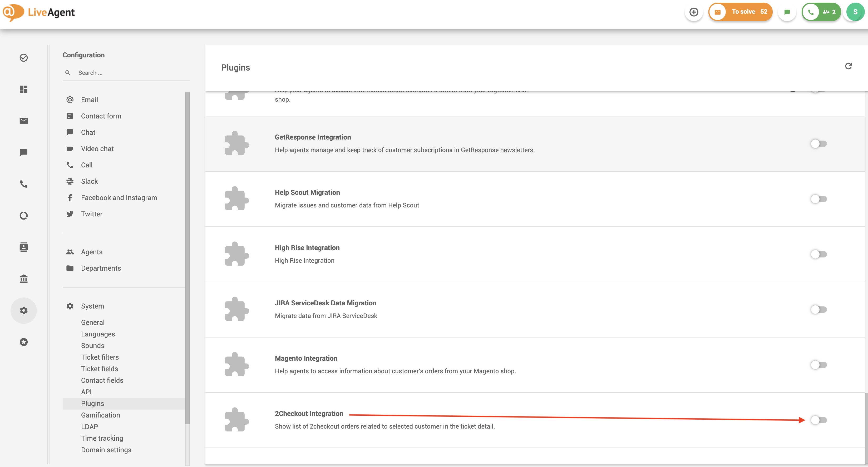Enable the Magento Integration toggle
Viewport: 868px width, 467px height.
tap(818, 365)
